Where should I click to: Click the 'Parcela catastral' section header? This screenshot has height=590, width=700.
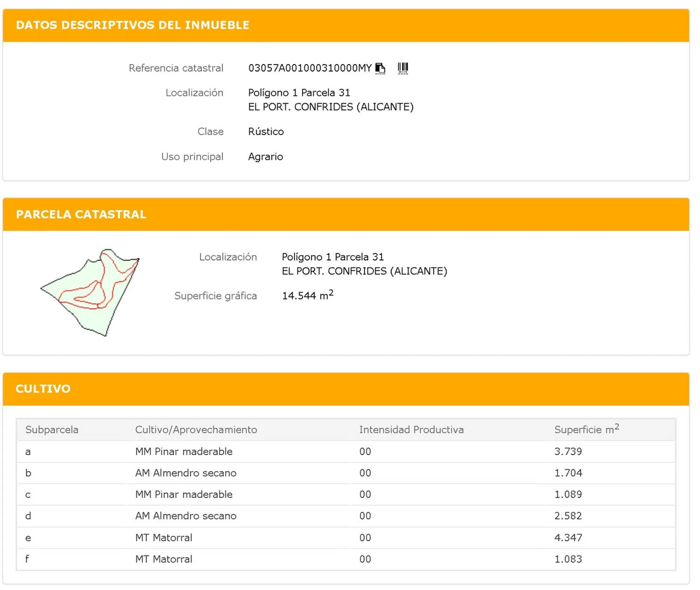(81, 214)
